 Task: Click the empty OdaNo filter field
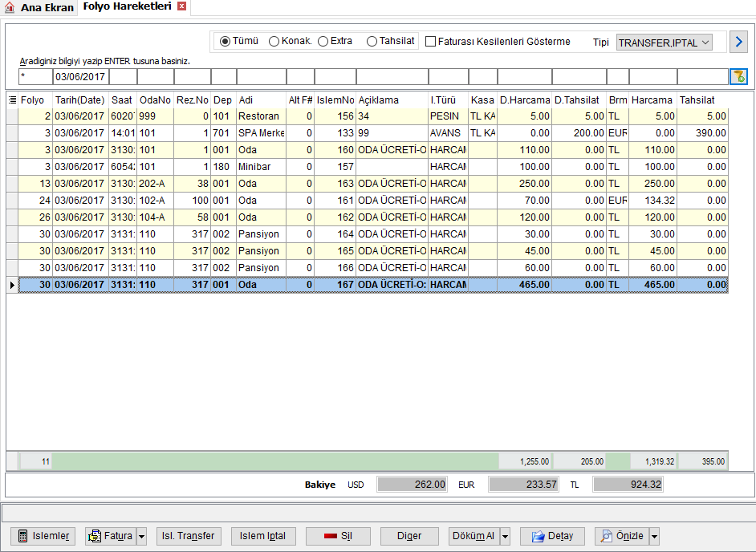click(156, 77)
